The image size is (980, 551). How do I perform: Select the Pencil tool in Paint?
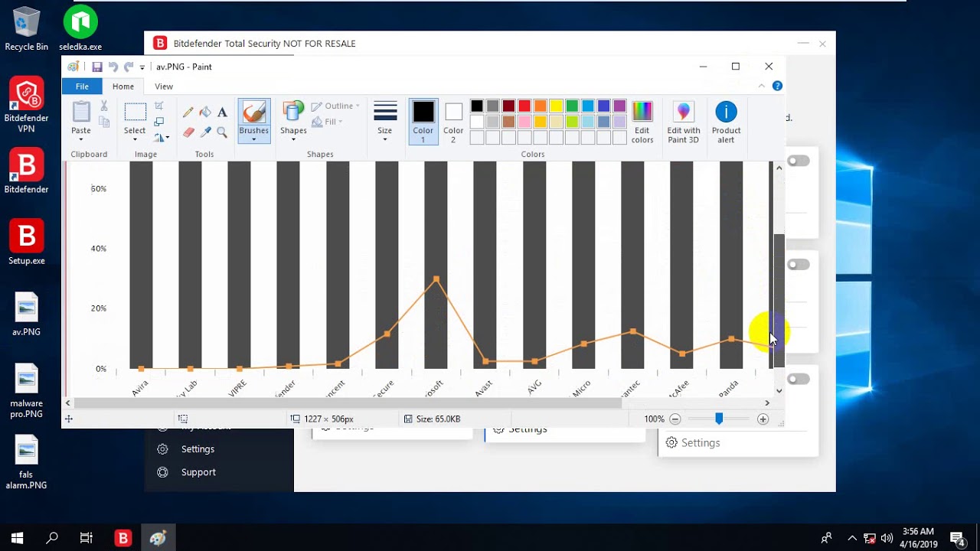[188, 112]
